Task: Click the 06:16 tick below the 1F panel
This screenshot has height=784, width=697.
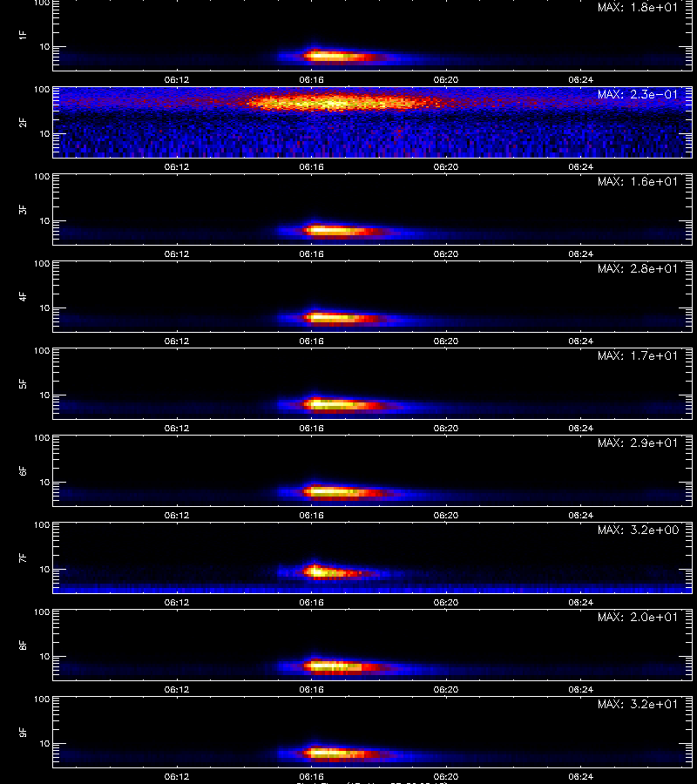Action: click(x=311, y=79)
